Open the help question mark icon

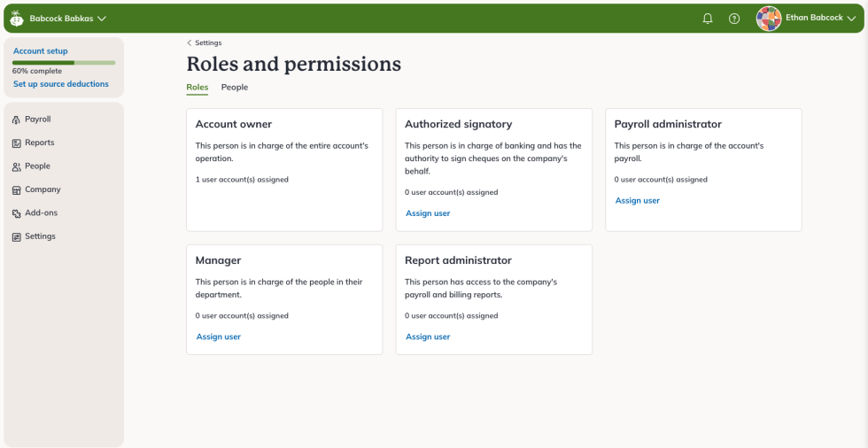(734, 19)
